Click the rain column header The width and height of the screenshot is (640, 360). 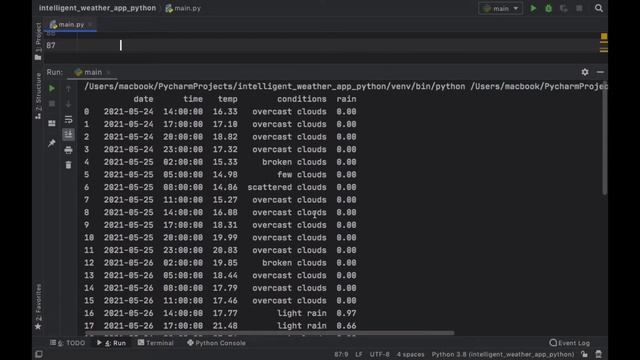click(x=346, y=99)
